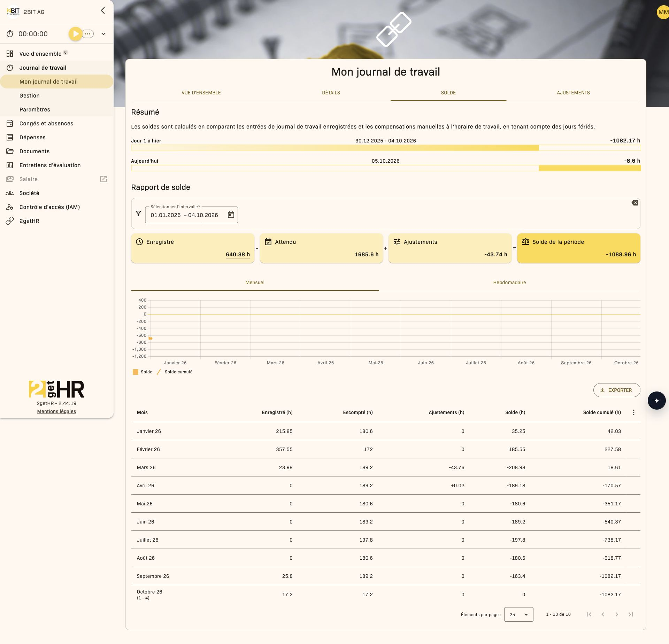Open Vue d'ensemble in the sidebar
669x644 pixels.
57,54
